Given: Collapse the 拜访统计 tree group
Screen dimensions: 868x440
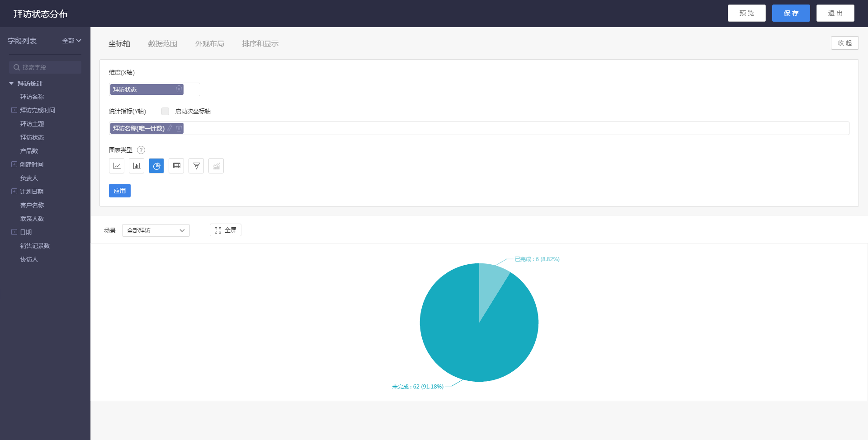Looking at the screenshot, I should click(x=11, y=84).
